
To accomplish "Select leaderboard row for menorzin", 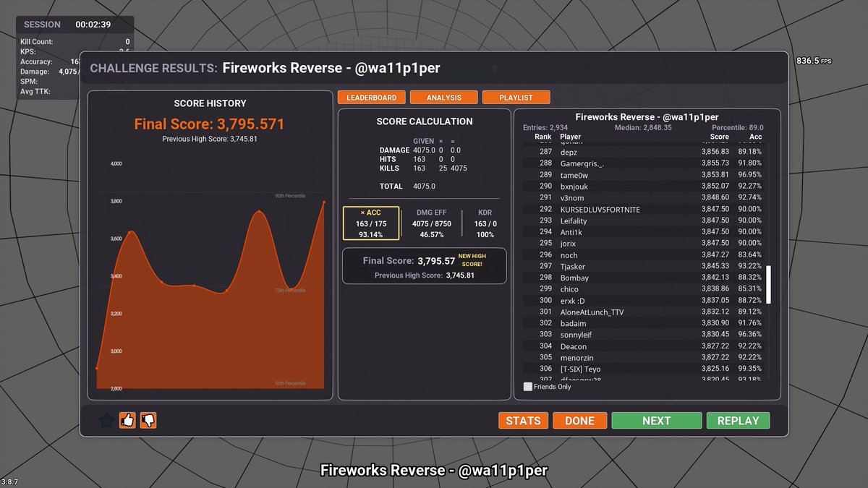I will [x=644, y=358].
